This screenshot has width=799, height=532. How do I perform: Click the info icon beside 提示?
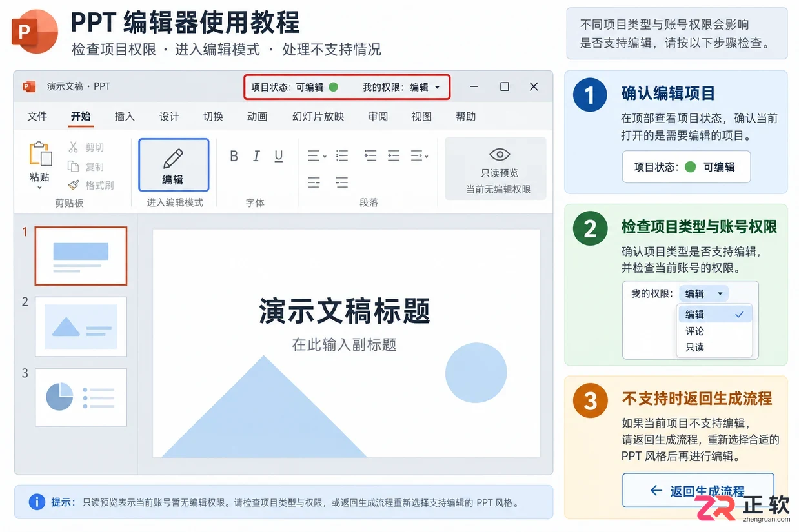click(37, 502)
